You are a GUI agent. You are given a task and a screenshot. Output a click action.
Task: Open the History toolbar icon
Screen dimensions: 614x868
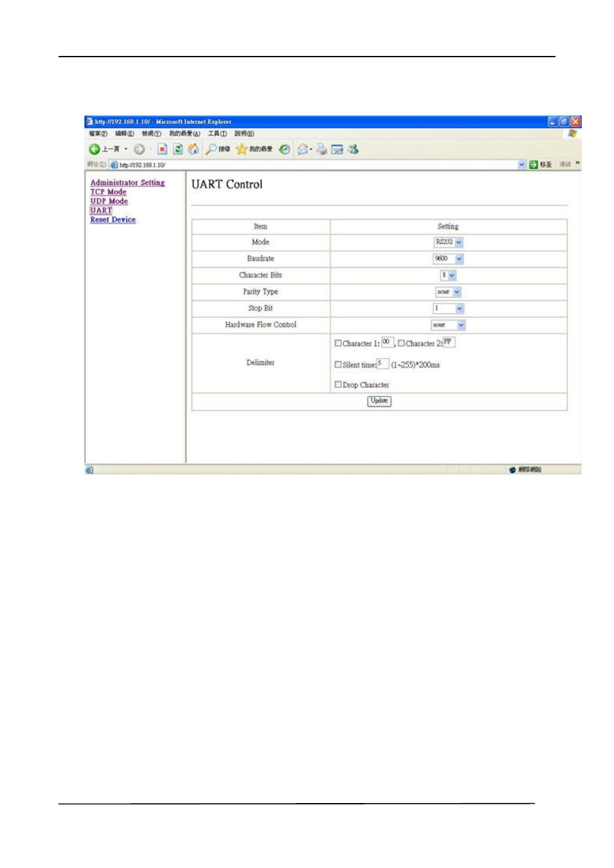pyautogui.click(x=284, y=149)
